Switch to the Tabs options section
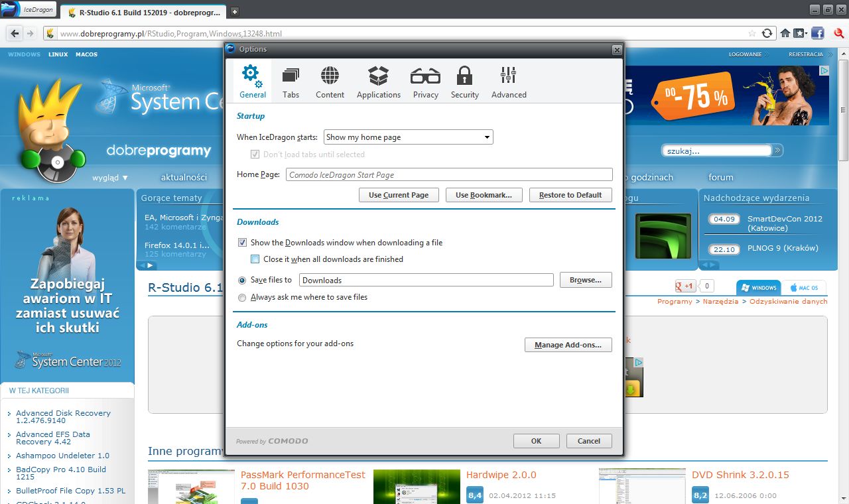Viewport: 849px width, 504px height. (x=291, y=81)
